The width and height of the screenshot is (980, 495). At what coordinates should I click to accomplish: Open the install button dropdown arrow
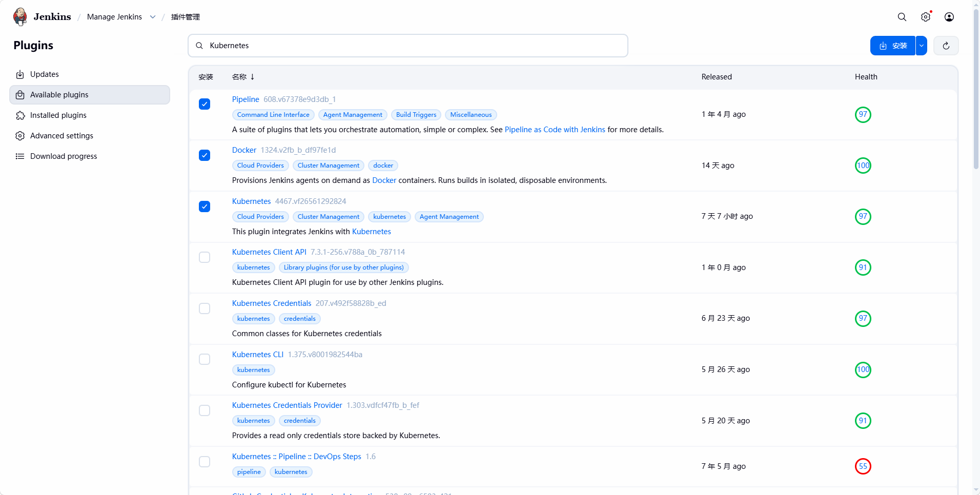coord(922,46)
